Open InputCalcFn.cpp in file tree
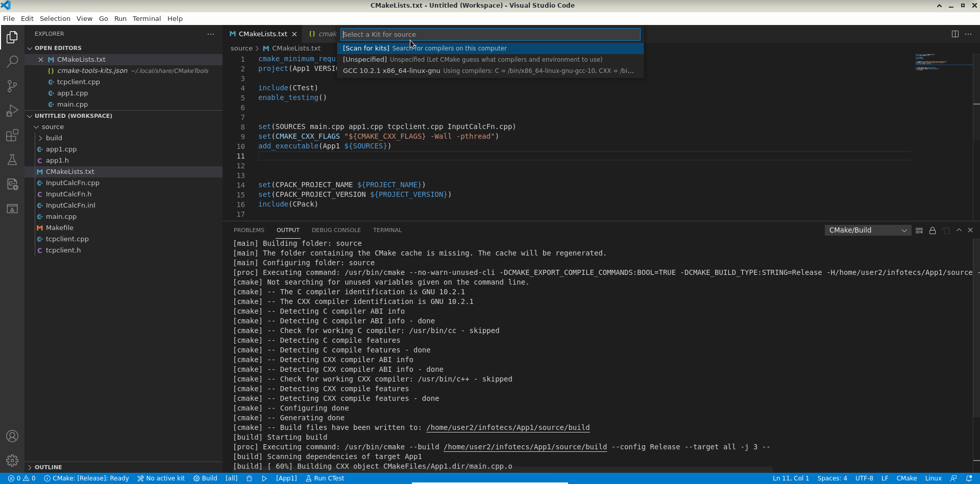The height and width of the screenshot is (484, 980). 124,183
